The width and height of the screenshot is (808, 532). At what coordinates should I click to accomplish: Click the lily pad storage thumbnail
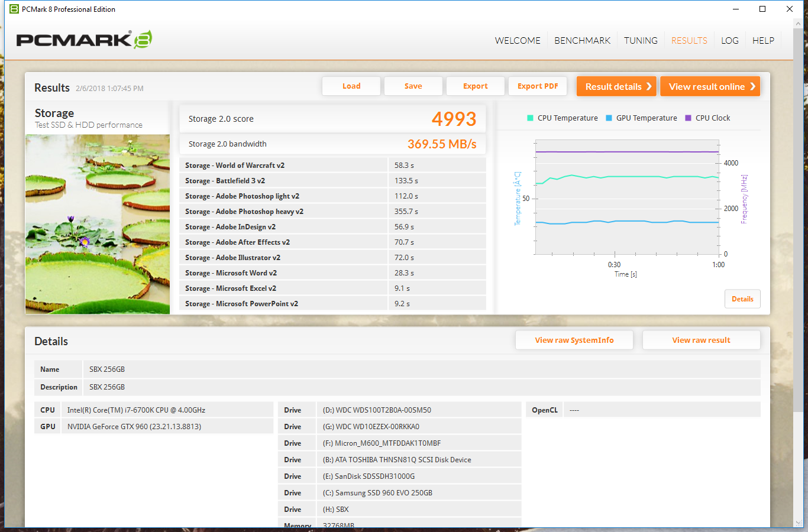tap(98, 224)
